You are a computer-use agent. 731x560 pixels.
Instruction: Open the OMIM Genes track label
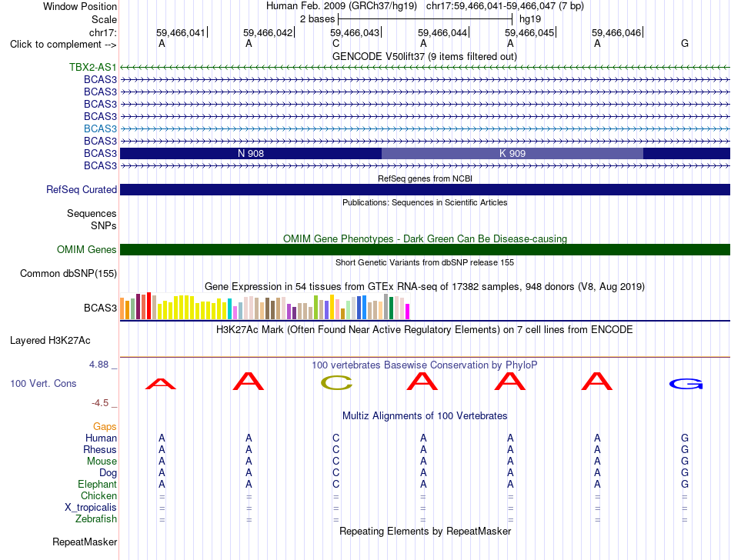click(x=86, y=250)
